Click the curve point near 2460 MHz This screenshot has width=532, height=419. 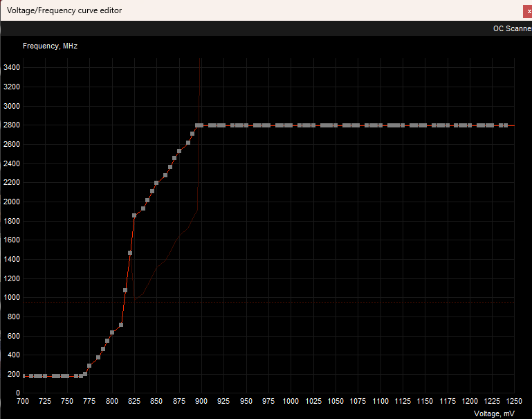pos(174,158)
